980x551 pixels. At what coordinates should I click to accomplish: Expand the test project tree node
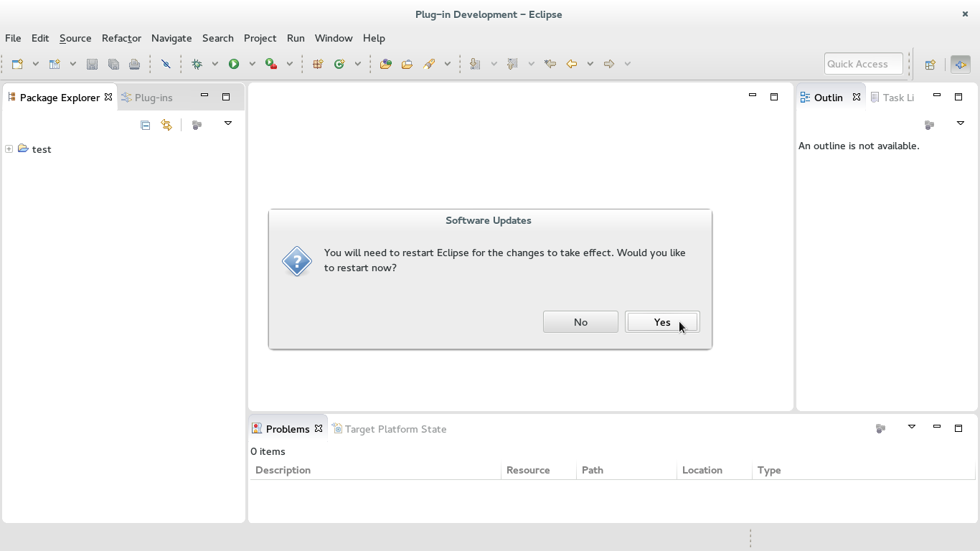[x=9, y=149]
